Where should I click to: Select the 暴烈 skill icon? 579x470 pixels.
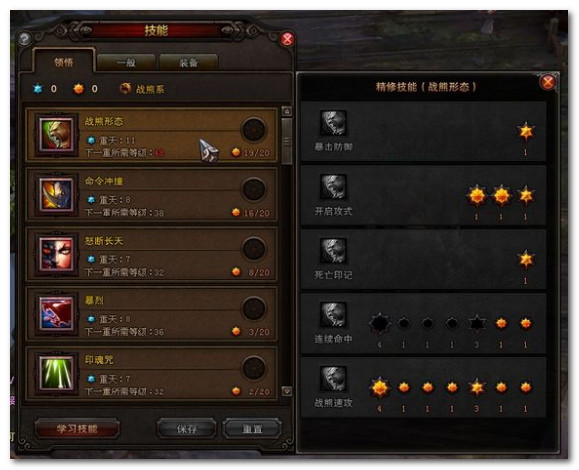56,314
